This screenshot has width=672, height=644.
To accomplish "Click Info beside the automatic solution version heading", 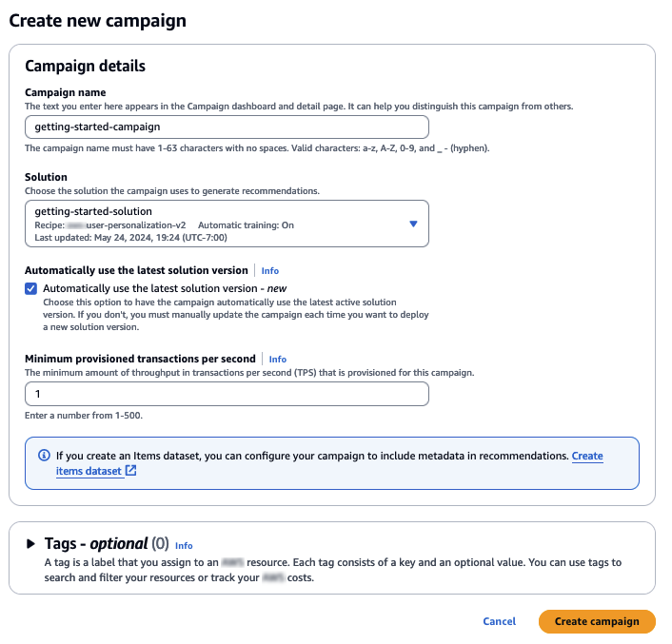I will pyautogui.click(x=270, y=271).
